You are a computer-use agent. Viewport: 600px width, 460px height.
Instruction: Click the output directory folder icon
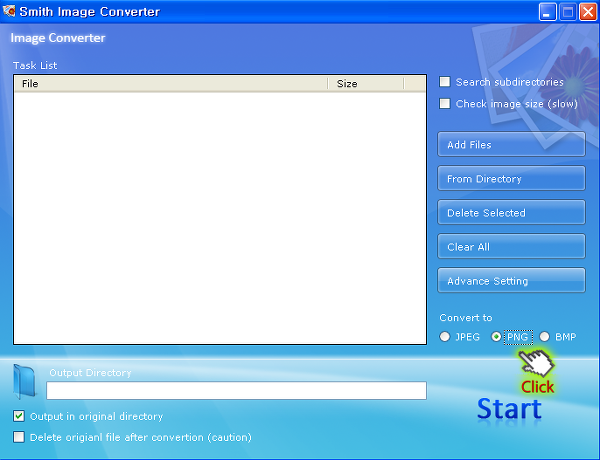[x=24, y=381]
